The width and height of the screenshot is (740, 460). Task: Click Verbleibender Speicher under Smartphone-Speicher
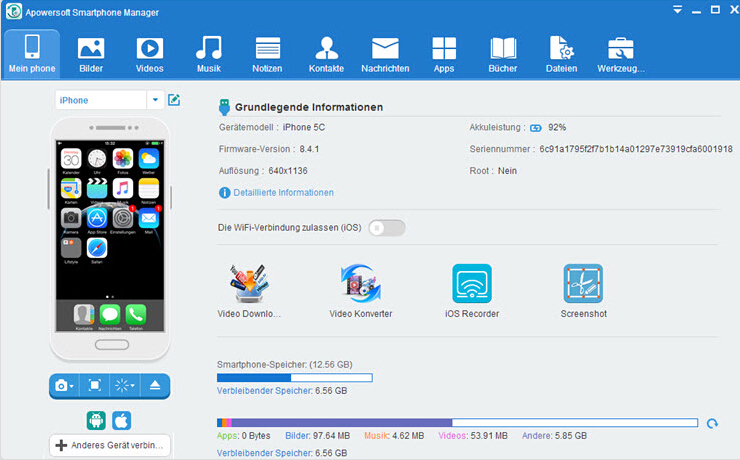[282, 391]
